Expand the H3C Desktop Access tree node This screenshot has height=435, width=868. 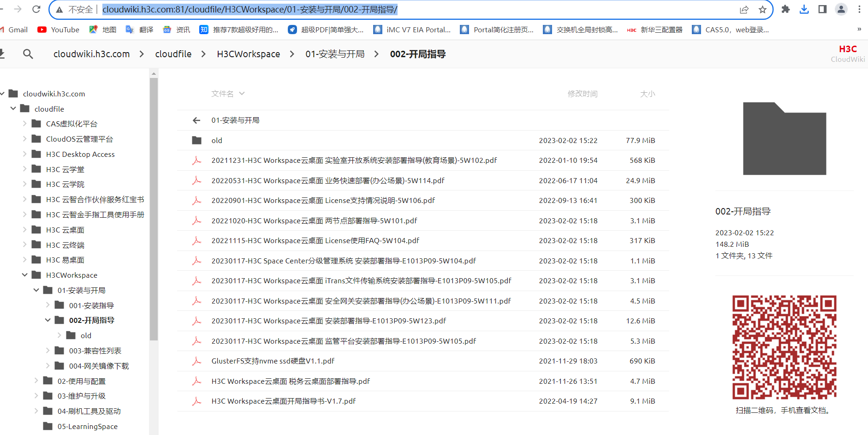[25, 154]
